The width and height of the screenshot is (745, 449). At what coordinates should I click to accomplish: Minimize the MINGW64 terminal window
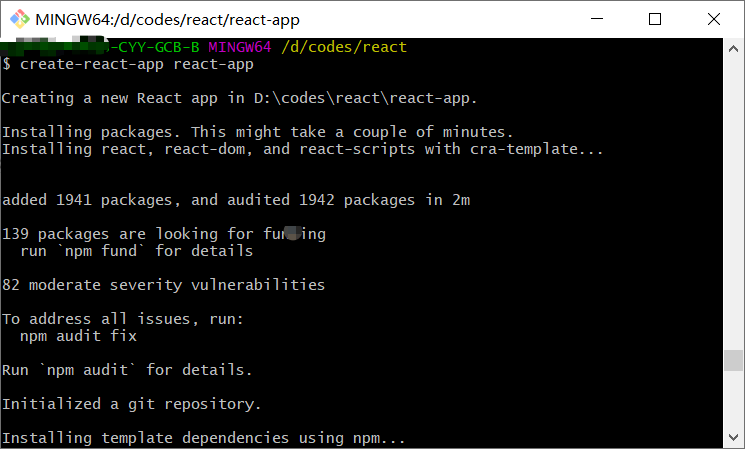[x=597, y=19]
